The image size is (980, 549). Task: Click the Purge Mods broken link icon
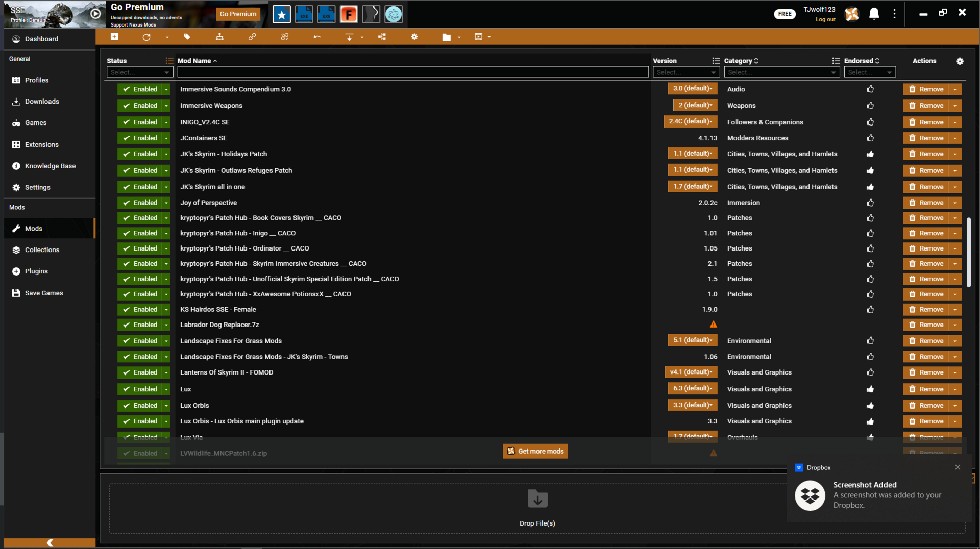point(285,37)
